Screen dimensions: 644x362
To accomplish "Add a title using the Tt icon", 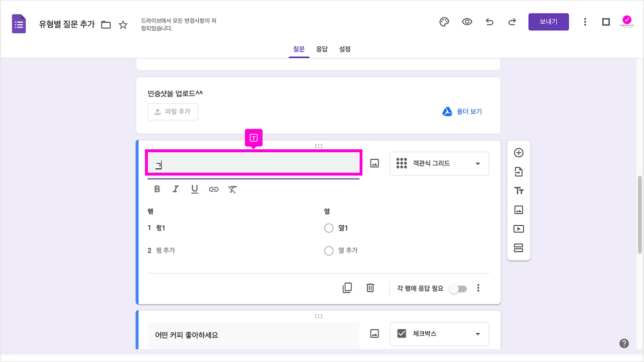I will coord(519,191).
